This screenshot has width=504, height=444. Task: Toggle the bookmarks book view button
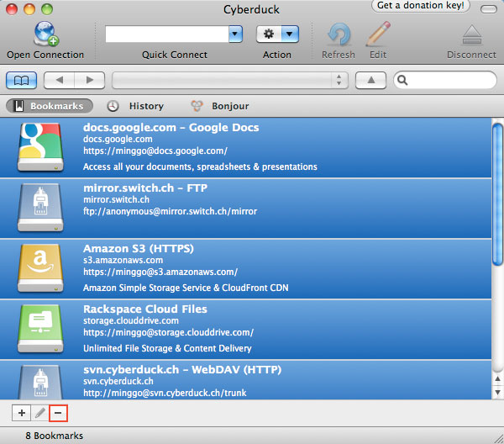tap(21, 80)
